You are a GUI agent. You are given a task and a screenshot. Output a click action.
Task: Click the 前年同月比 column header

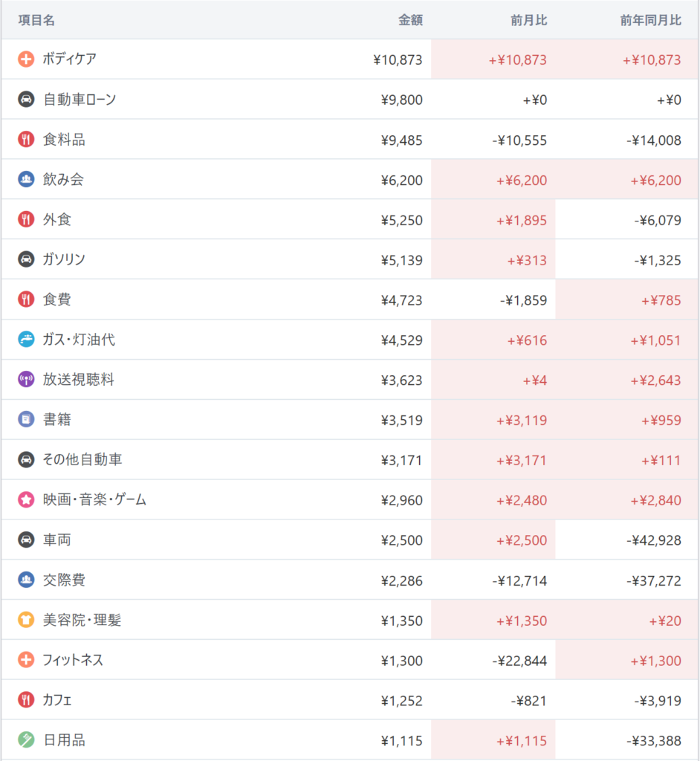pos(650,20)
